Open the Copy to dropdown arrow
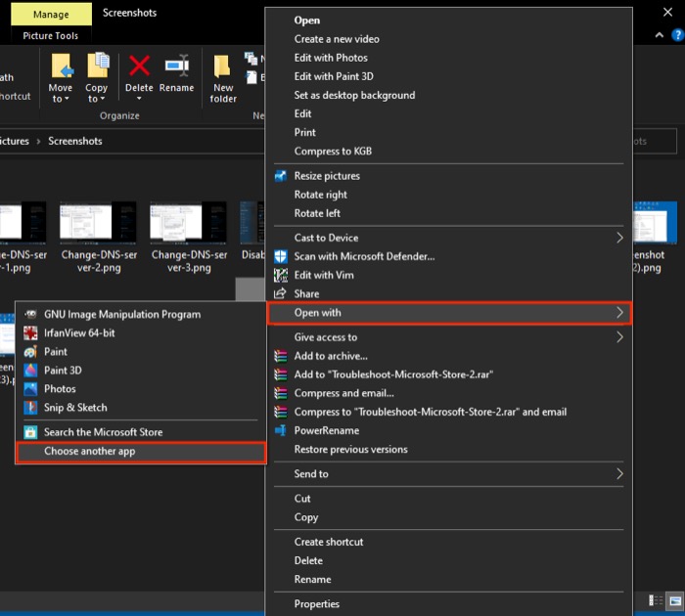Image resolution: width=685 pixels, height=616 pixels. tap(103, 99)
